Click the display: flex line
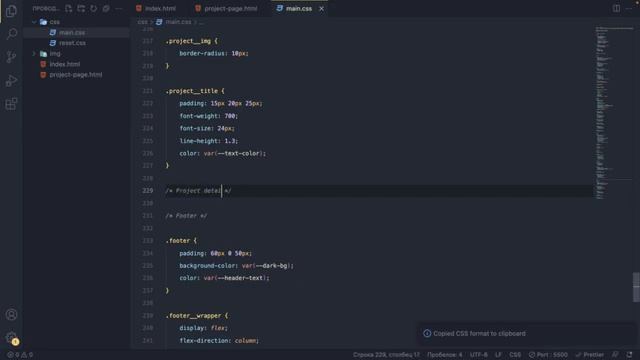 (x=203, y=328)
